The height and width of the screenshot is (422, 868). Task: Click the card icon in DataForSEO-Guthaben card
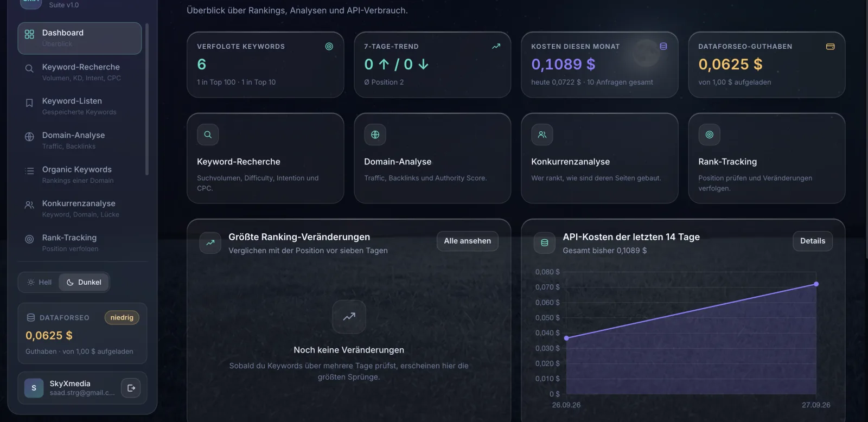click(830, 47)
